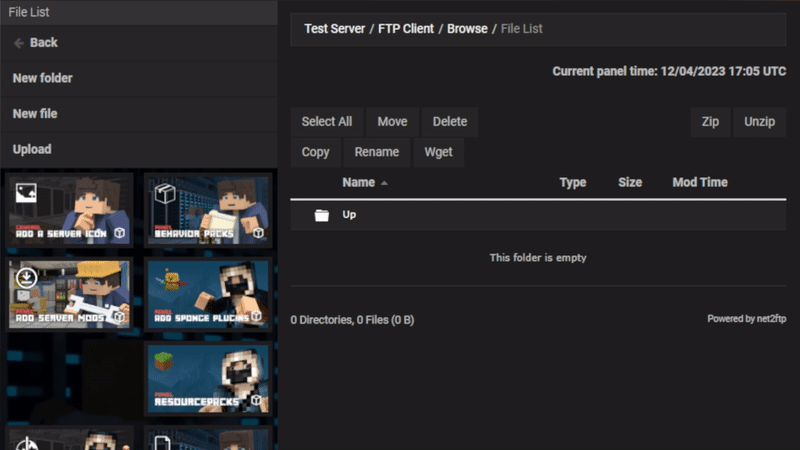
Task: Open the Add Server Mods tile
Action: pyautogui.click(x=71, y=294)
